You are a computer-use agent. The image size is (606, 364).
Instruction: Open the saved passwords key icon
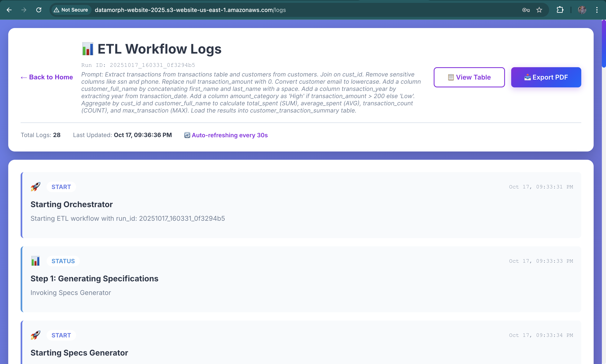tap(526, 10)
